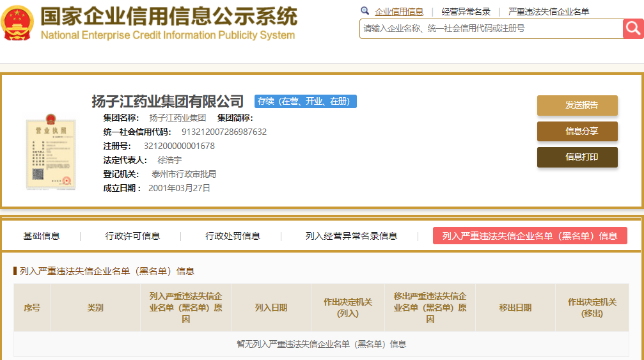Screen dimensions: 644x360
Task: Select the red 列入严重违法失信企业名单（黑名单）信息 tab
Action: [x=530, y=235]
